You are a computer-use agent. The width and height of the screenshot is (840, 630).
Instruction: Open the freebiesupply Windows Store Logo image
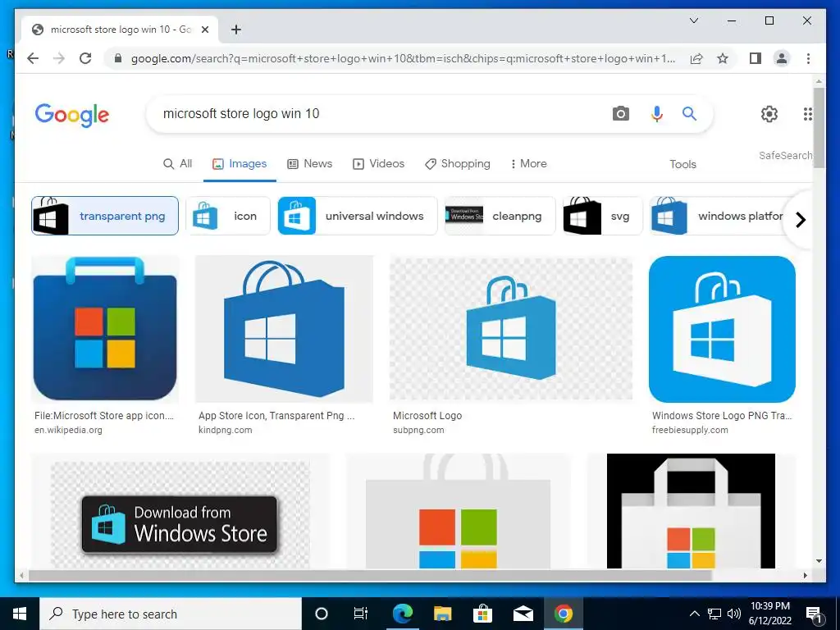click(722, 329)
